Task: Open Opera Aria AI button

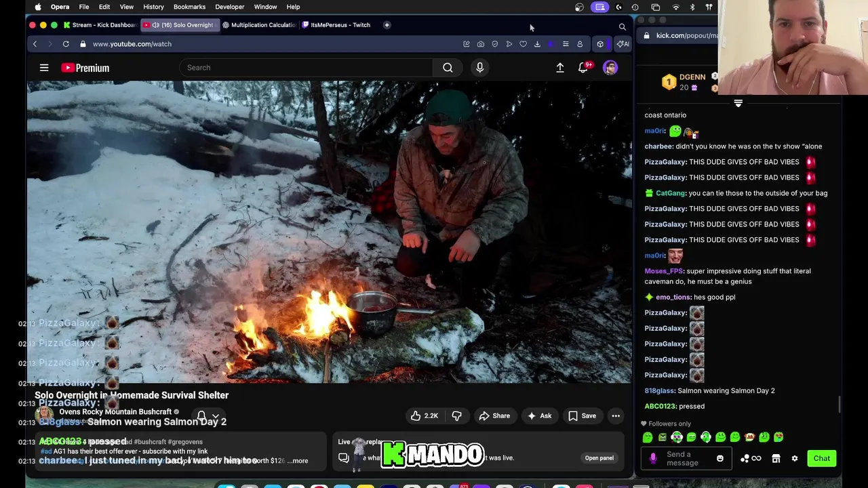Action: [622, 44]
